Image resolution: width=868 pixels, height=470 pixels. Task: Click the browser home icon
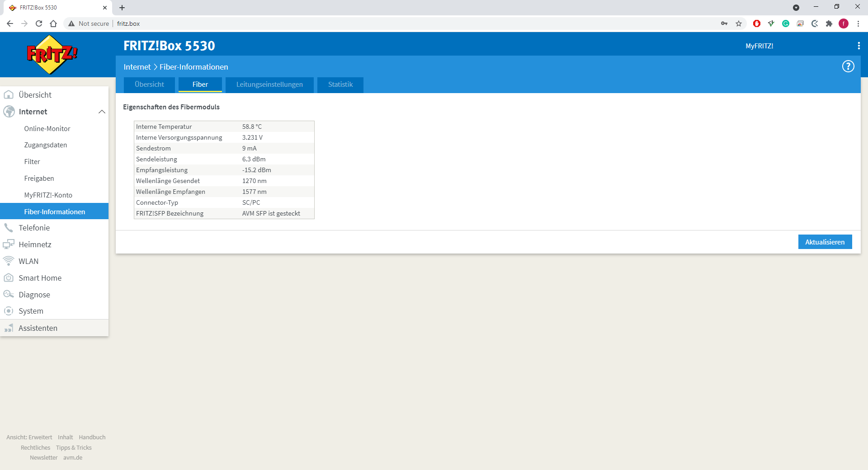53,23
